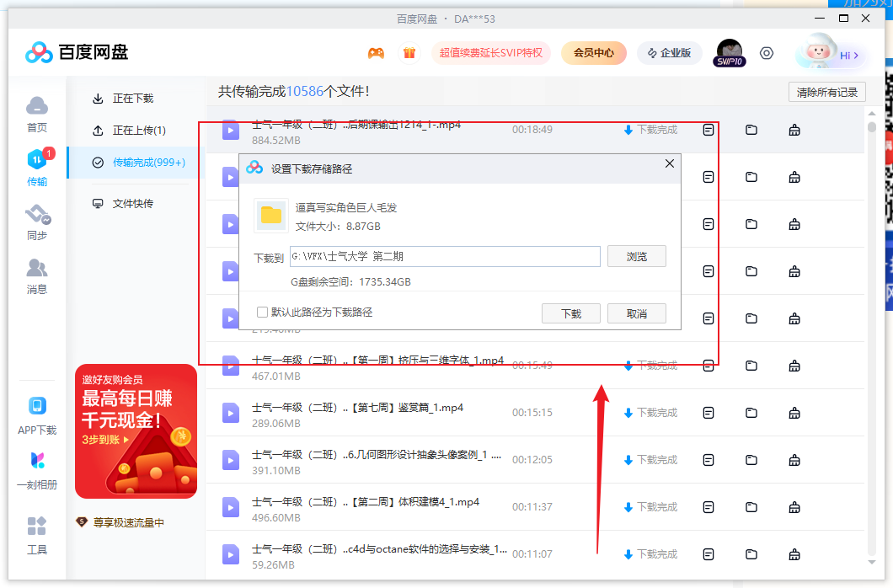Open the Baidu Netdisk settings gear icon
893x588 pixels.
point(766,52)
